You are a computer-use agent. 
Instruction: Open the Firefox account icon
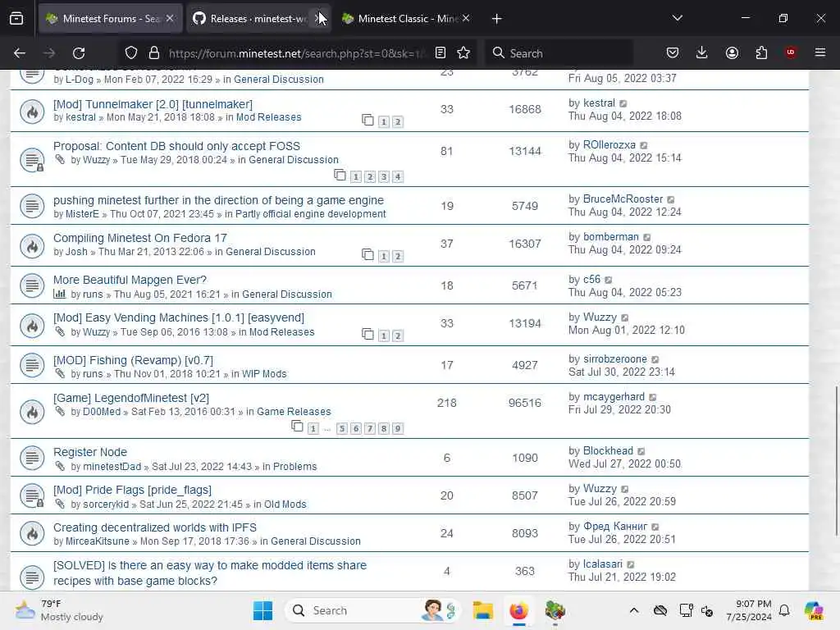tap(732, 52)
